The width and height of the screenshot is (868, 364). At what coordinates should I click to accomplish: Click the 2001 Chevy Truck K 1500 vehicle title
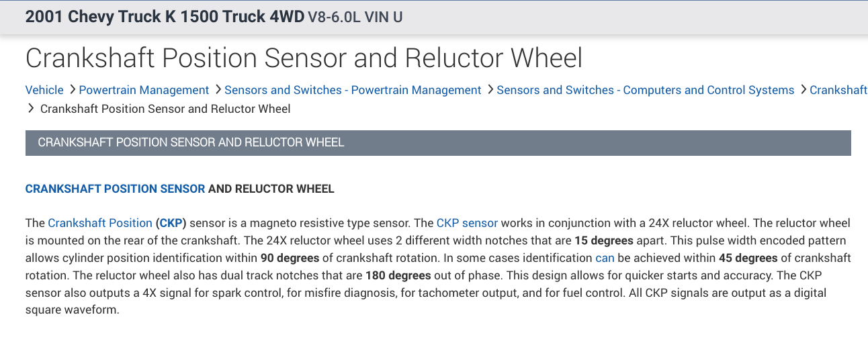(x=165, y=17)
